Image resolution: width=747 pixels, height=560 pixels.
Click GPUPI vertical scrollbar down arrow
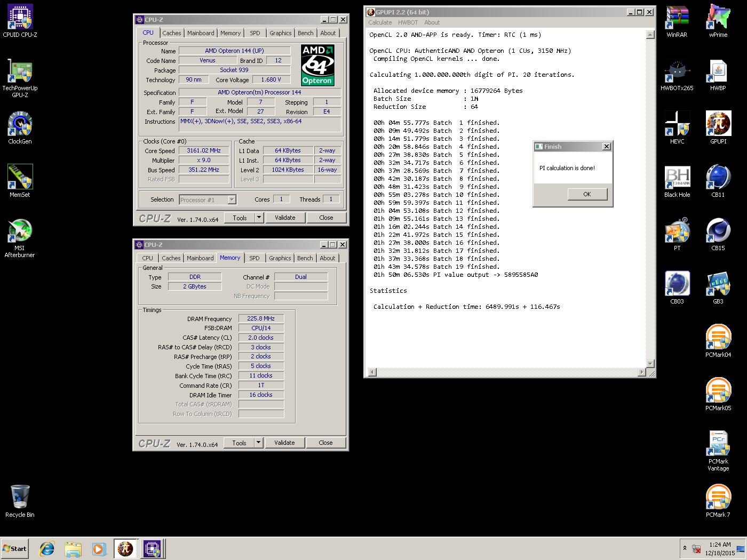(650, 363)
